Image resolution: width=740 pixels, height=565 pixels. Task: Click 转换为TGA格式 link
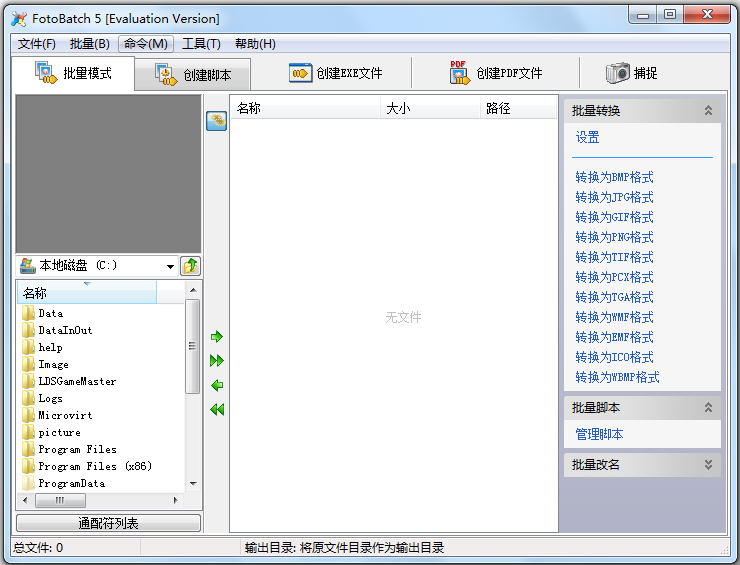tap(614, 297)
